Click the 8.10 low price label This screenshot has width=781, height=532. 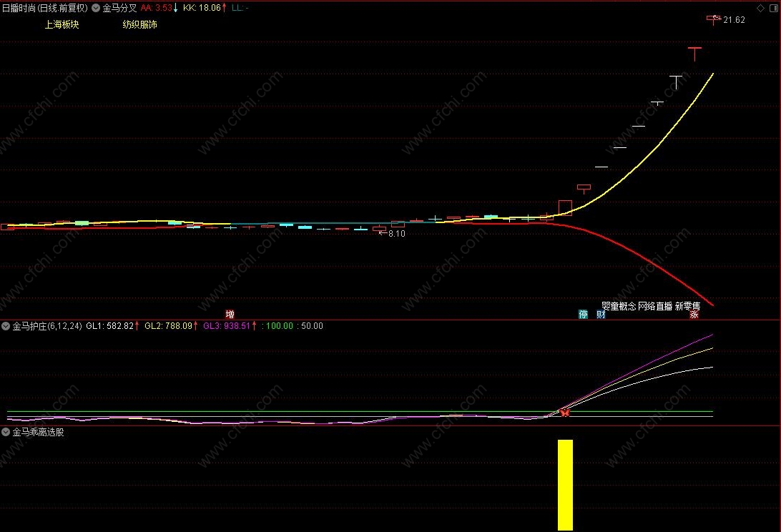click(396, 234)
